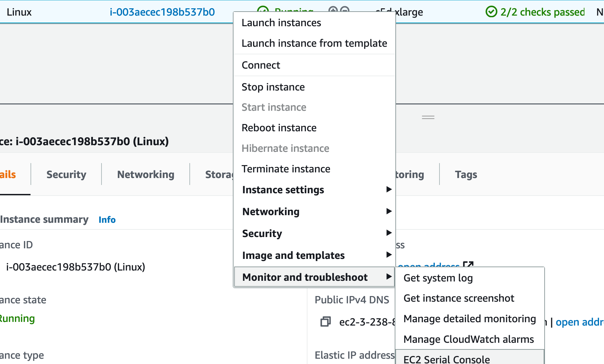The image size is (604, 364).
Task: Copy the Public IPv4 DNS address
Action: tap(326, 322)
